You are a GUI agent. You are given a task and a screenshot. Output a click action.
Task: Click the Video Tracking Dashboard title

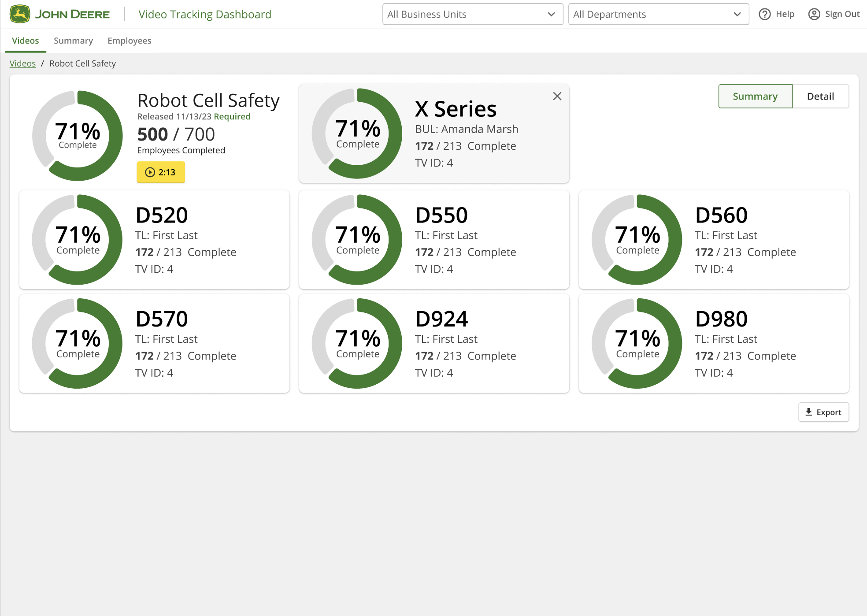click(205, 14)
